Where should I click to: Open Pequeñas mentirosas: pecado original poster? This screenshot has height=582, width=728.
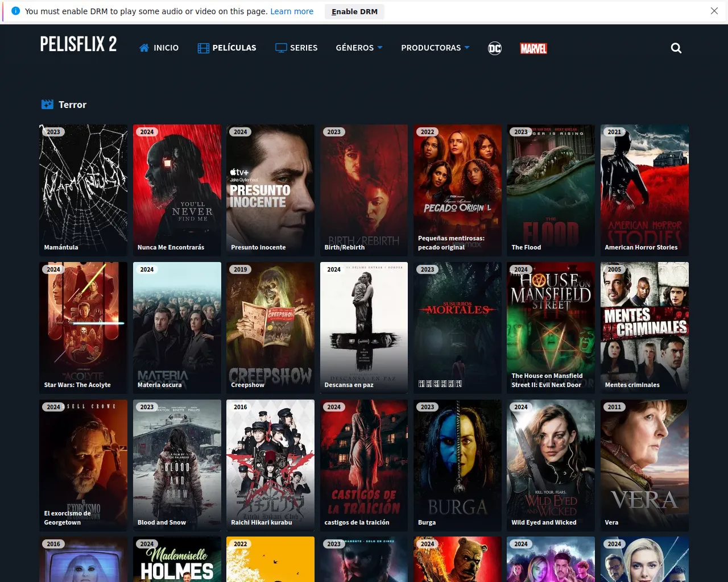(x=457, y=190)
